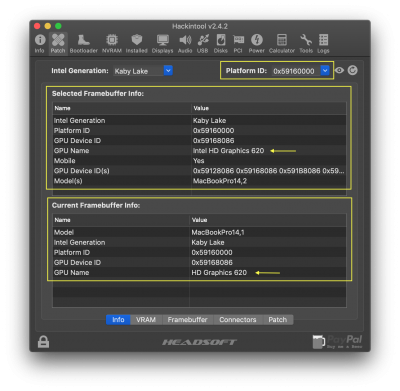Expand the Platform ID dropdown
The height and width of the screenshot is (391, 400).
coord(325,71)
